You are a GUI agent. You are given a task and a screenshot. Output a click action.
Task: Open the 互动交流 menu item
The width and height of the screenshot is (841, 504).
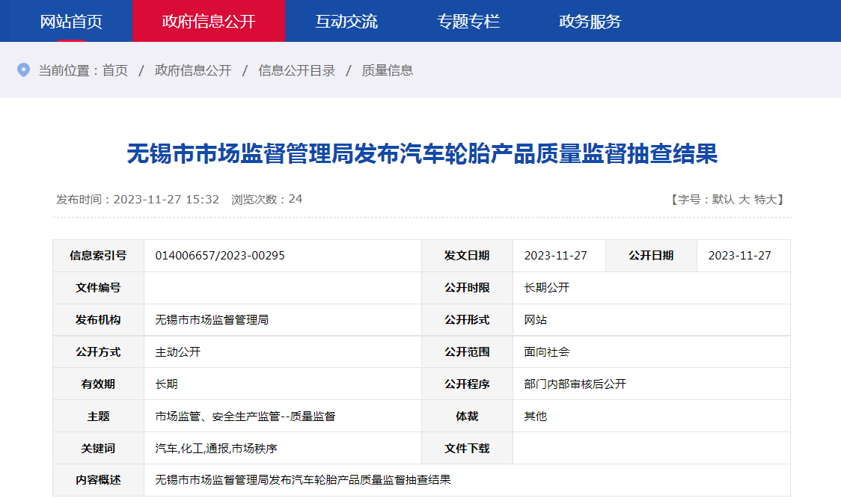pos(346,21)
